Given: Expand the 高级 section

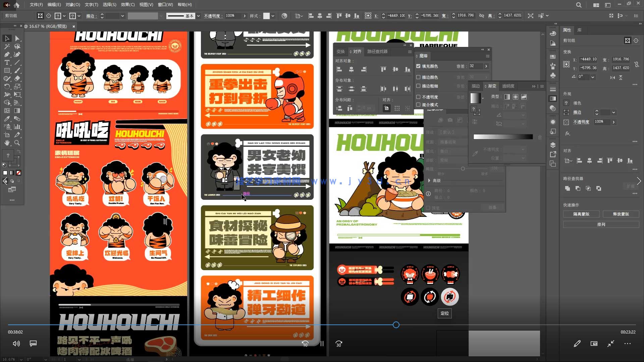Looking at the screenshot, I should [x=429, y=181].
